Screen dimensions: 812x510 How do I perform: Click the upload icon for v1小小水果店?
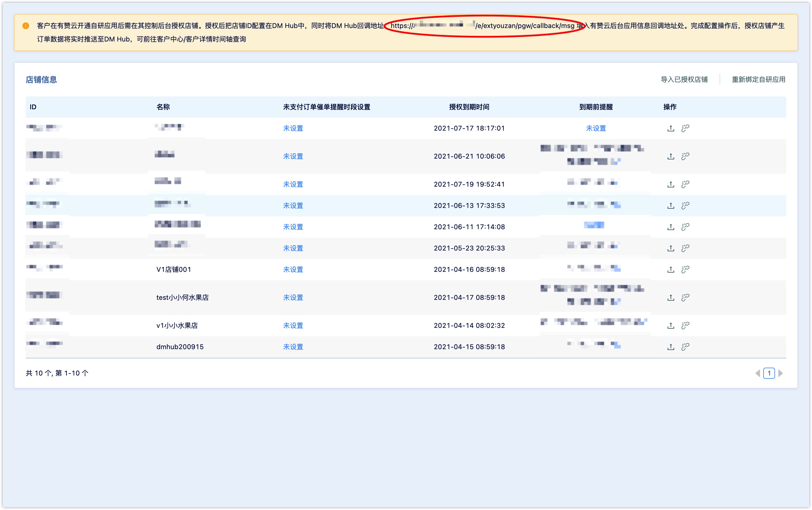[671, 325]
